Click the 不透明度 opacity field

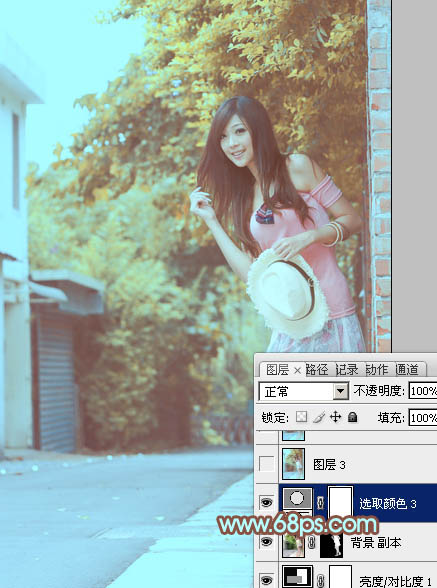pos(422,392)
